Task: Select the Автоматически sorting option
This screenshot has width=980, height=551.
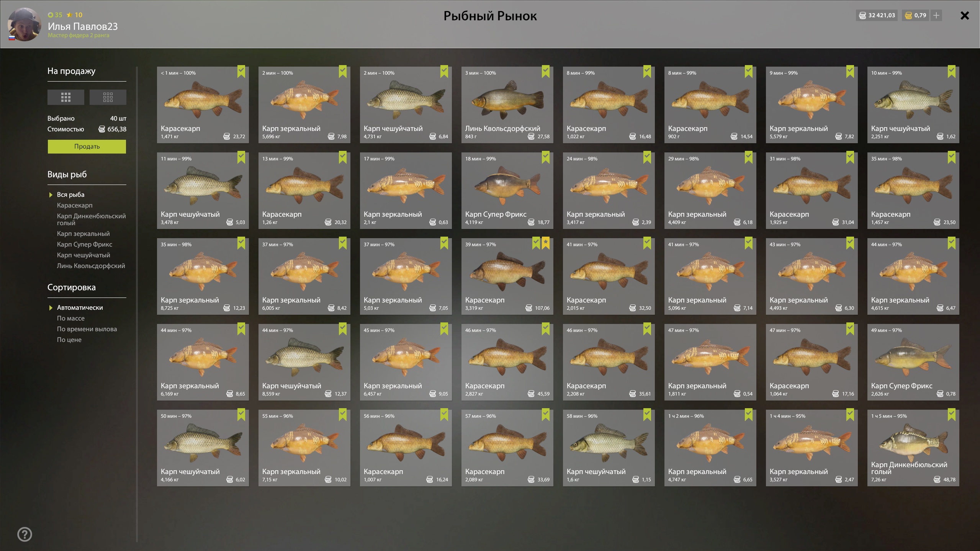Action: point(80,307)
